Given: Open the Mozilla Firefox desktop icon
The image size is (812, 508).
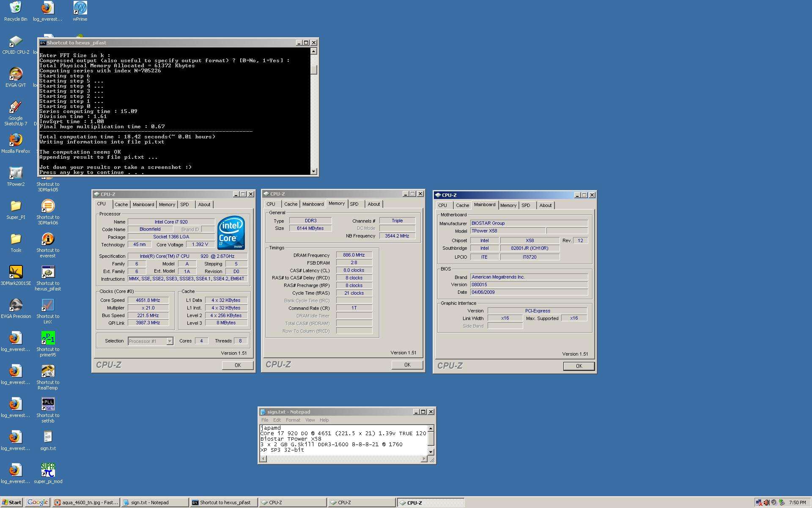Looking at the screenshot, I should coord(16,144).
